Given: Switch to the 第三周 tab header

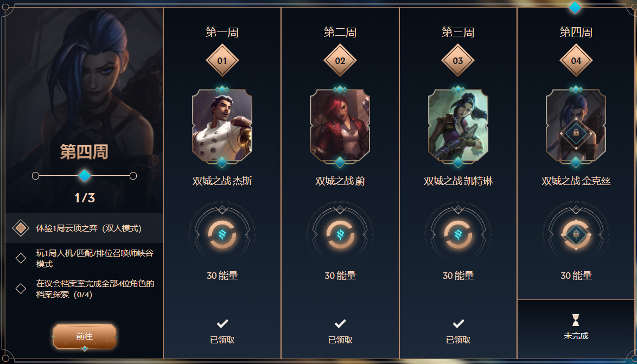Looking at the screenshot, I should [x=458, y=32].
